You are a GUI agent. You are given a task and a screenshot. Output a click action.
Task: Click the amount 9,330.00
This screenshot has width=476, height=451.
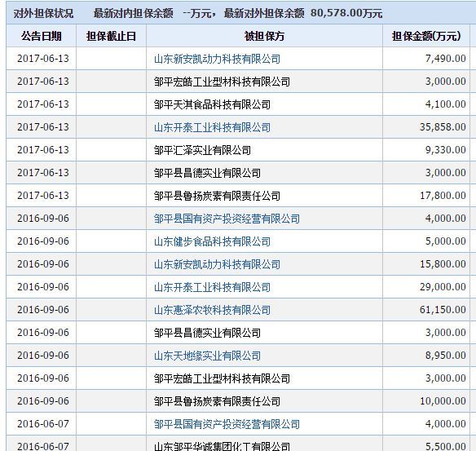click(445, 150)
